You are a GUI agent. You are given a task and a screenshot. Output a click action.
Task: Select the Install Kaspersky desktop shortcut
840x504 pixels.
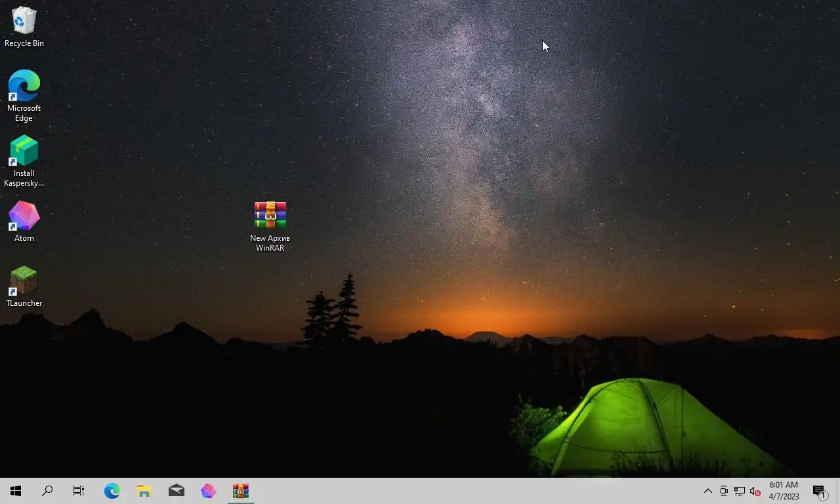[x=24, y=161]
